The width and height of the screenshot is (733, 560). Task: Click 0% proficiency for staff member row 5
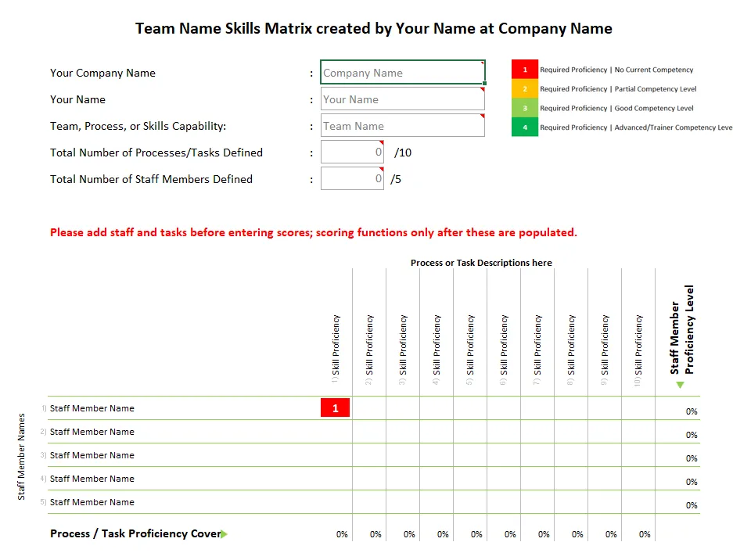[x=692, y=505]
